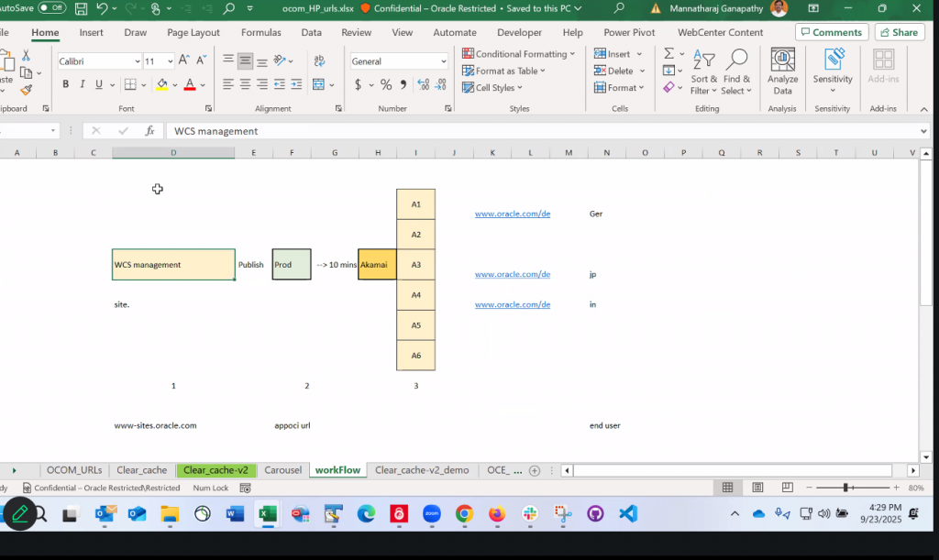Open www.oracle.com/de link beside Ger
The height and width of the screenshot is (560, 939).
point(513,214)
